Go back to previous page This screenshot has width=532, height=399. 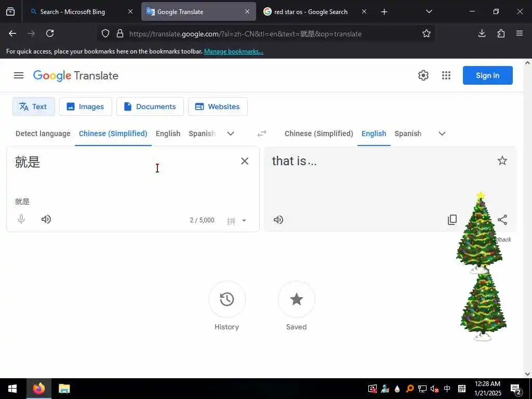pyautogui.click(x=12, y=33)
